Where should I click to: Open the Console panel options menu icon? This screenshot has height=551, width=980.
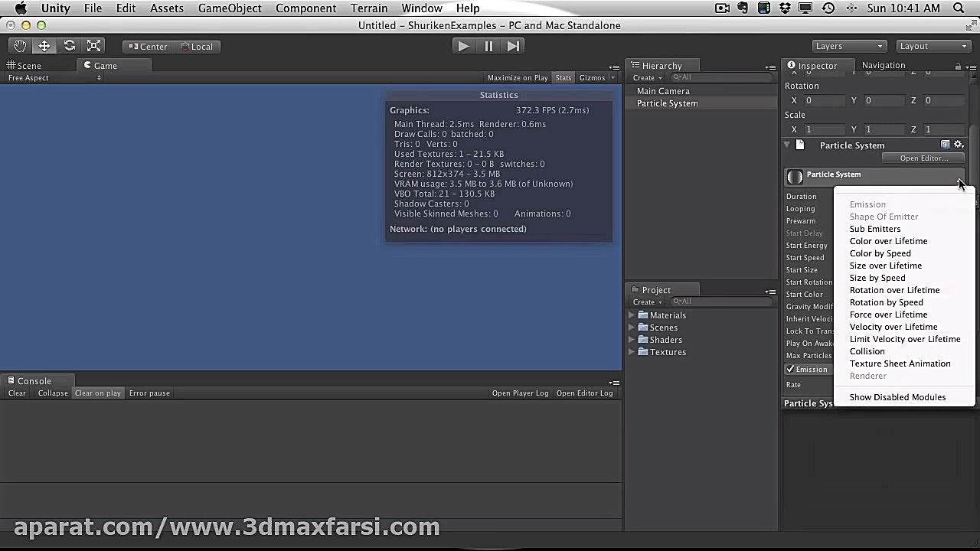click(614, 382)
